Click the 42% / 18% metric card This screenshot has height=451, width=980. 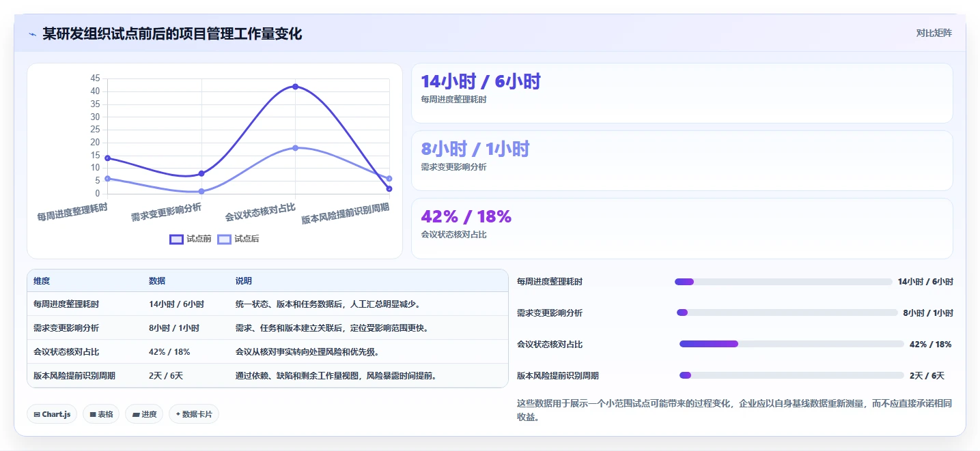pyautogui.click(x=682, y=229)
